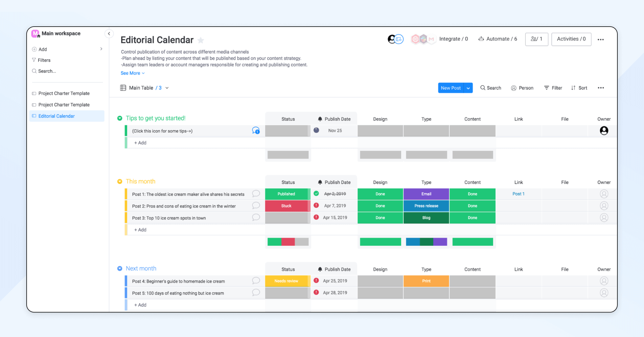Assign an owner for Post 1
This screenshot has width=644, height=337.
(x=604, y=194)
